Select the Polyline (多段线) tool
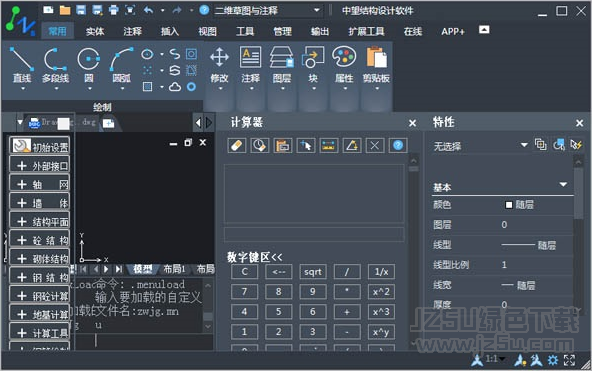592x371 pixels. pyautogui.click(x=56, y=66)
